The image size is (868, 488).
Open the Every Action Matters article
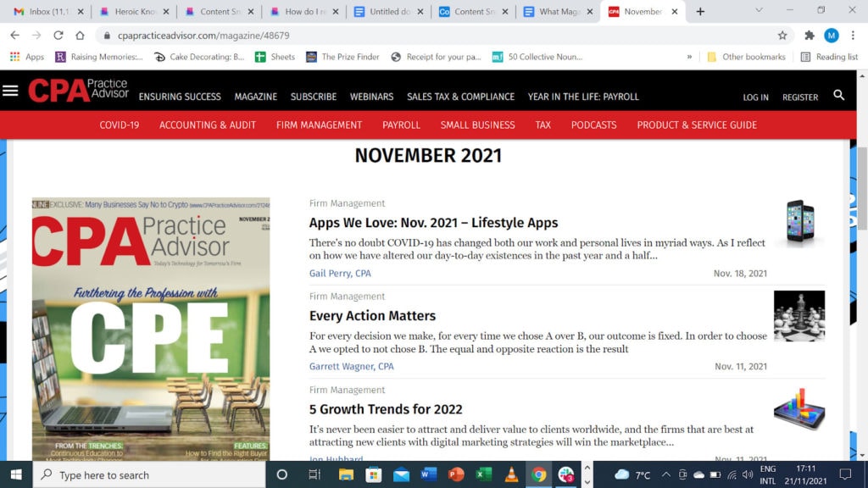(372, 315)
